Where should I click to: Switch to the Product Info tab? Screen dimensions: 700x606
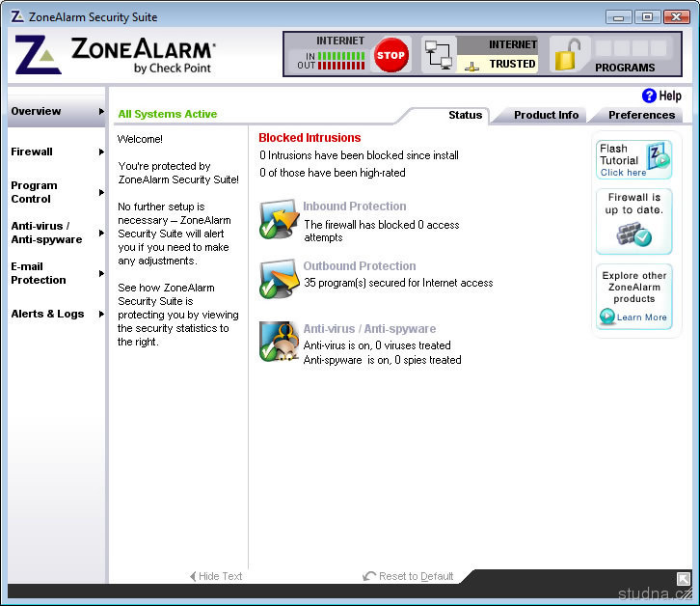546,115
